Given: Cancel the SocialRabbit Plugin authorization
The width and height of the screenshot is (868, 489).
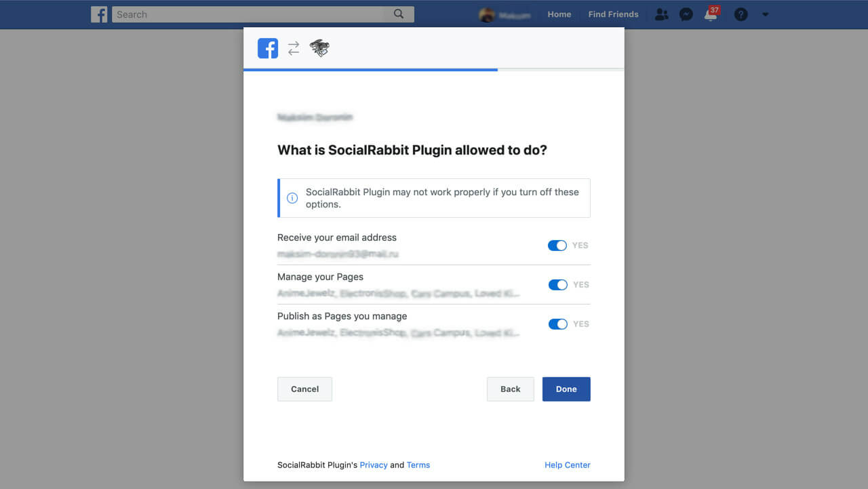Looking at the screenshot, I should pos(304,389).
